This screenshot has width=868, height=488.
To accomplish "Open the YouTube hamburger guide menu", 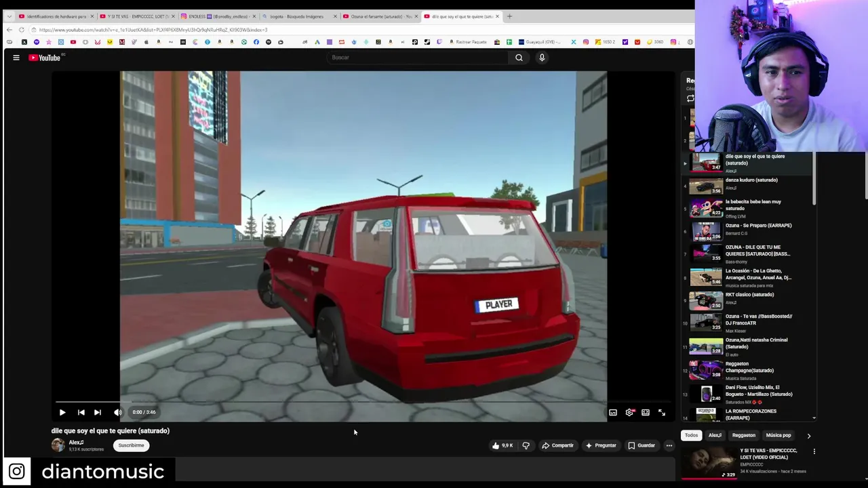I will coord(16,58).
